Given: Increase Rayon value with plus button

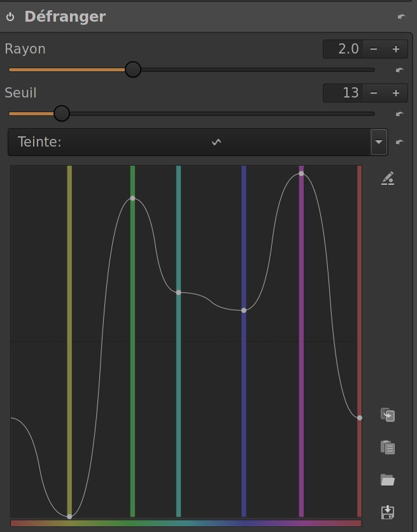Looking at the screenshot, I should point(395,49).
